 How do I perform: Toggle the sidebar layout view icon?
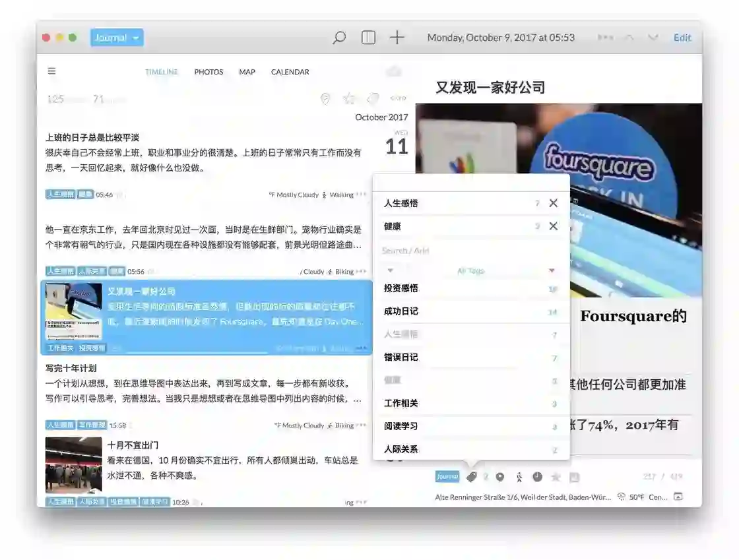tap(368, 37)
